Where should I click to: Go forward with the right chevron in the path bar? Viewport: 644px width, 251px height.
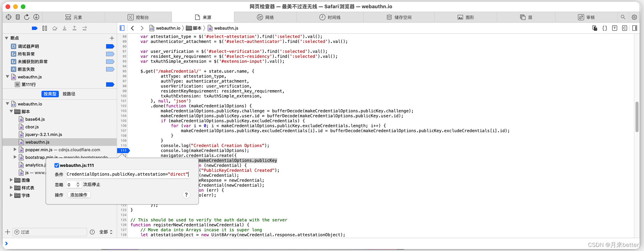point(142,28)
